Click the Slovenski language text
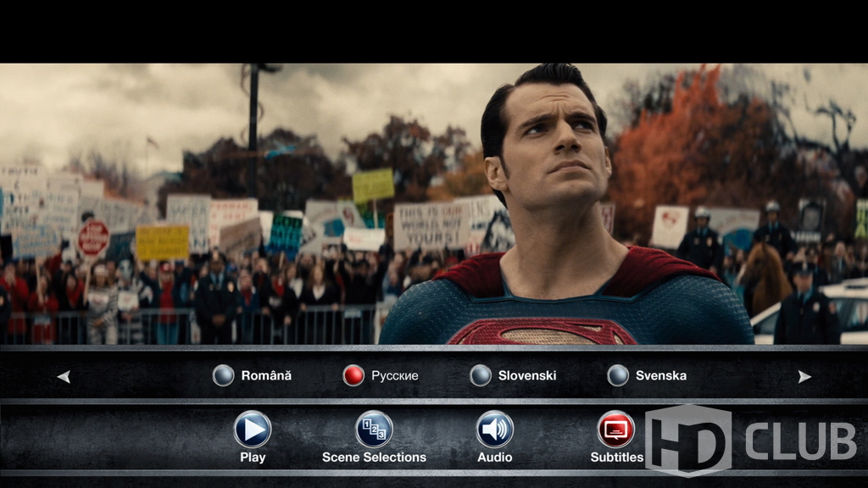 click(x=527, y=375)
